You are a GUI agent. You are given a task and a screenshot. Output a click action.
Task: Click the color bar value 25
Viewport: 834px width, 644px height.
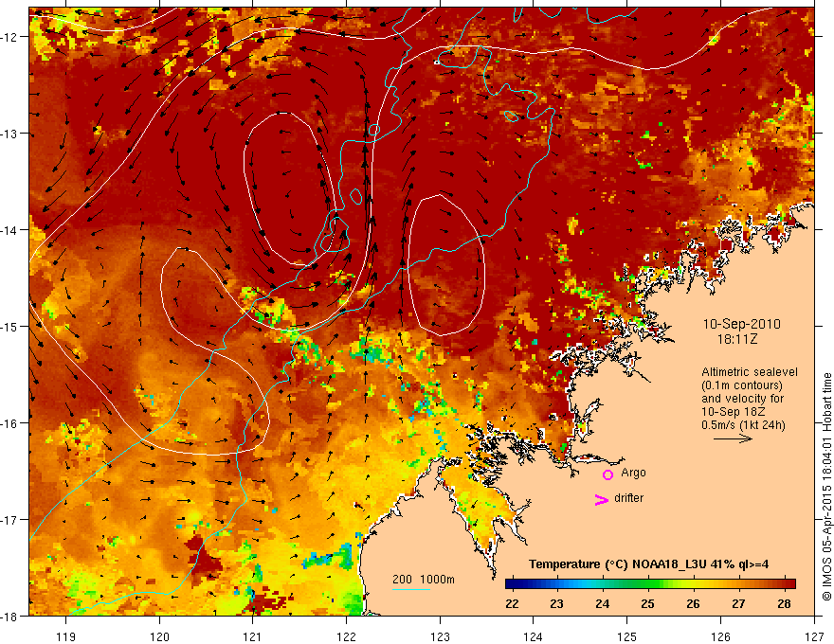647,603
